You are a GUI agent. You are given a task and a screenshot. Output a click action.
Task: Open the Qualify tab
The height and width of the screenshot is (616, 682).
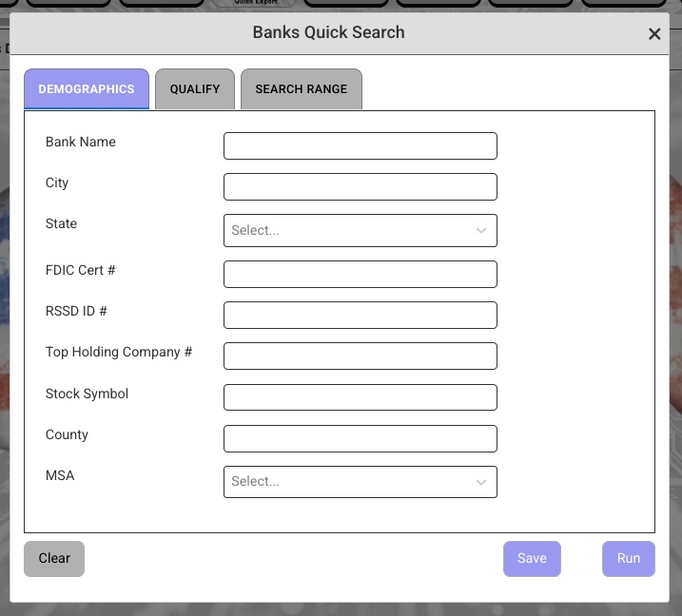195,88
